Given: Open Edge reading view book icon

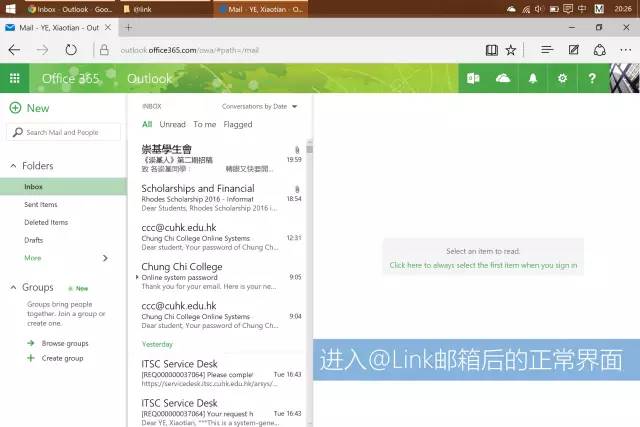Looking at the screenshot, I should (x=491, y=49).
